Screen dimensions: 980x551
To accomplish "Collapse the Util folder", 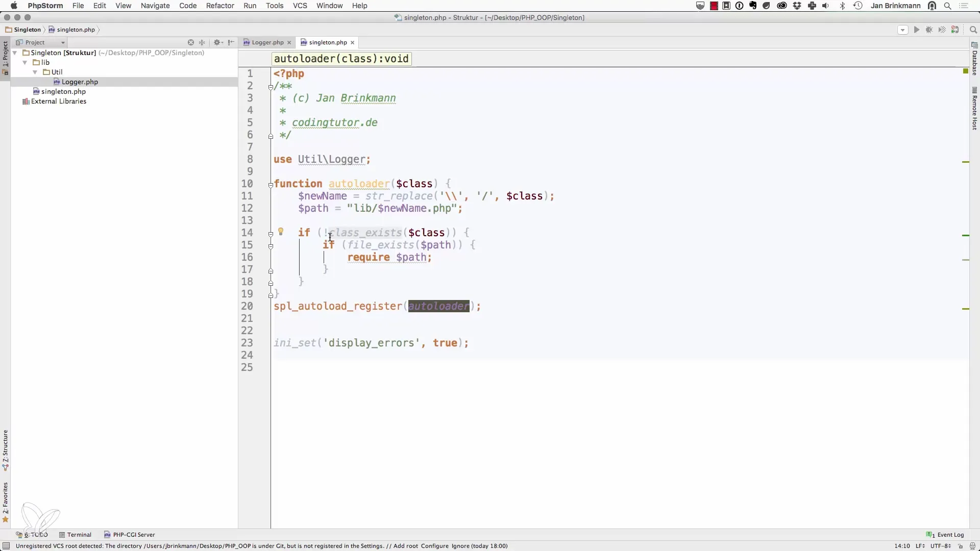I will pos(35,72).
